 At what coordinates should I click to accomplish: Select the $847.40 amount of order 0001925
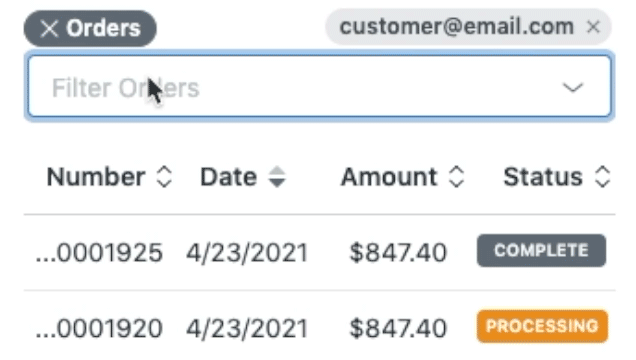398,252
